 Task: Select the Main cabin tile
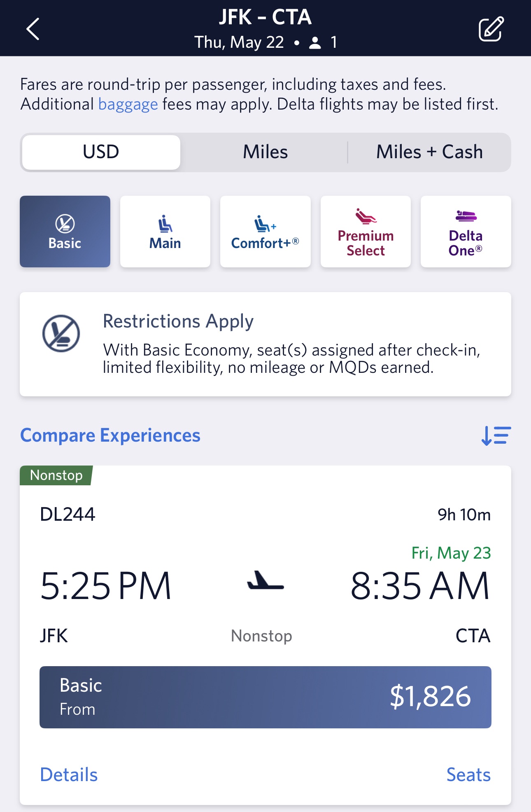coord(165,232)
